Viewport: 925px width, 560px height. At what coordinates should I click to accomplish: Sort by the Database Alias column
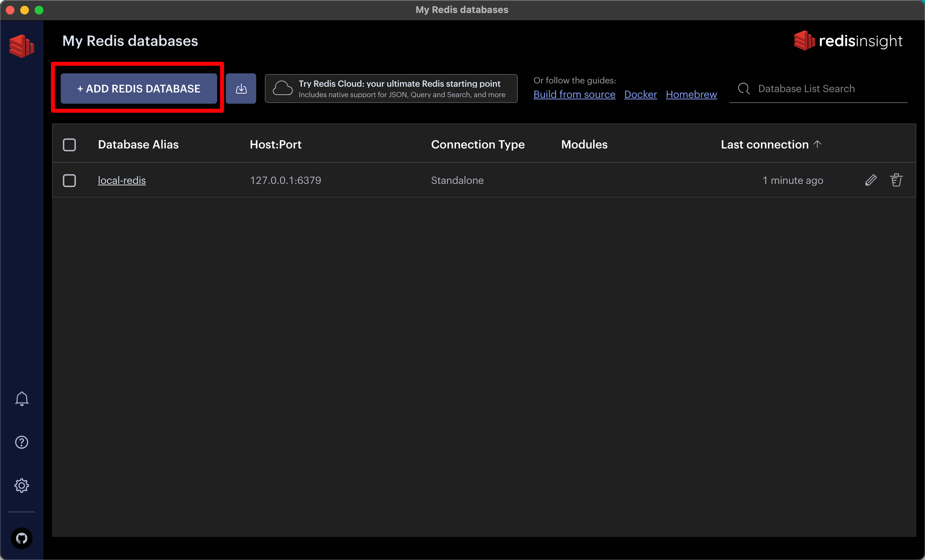click(x=138, y=145)
